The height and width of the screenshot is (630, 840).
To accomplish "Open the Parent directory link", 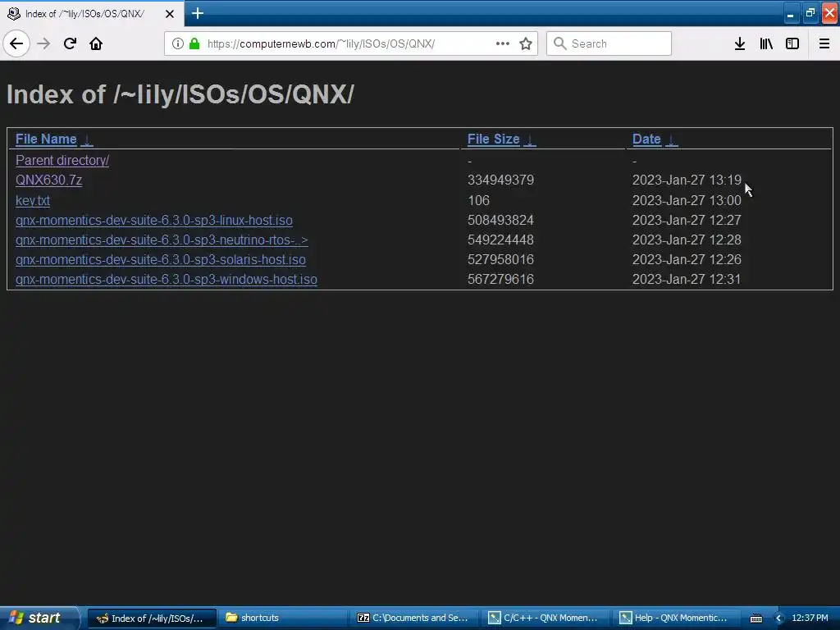I will point(62,160).
